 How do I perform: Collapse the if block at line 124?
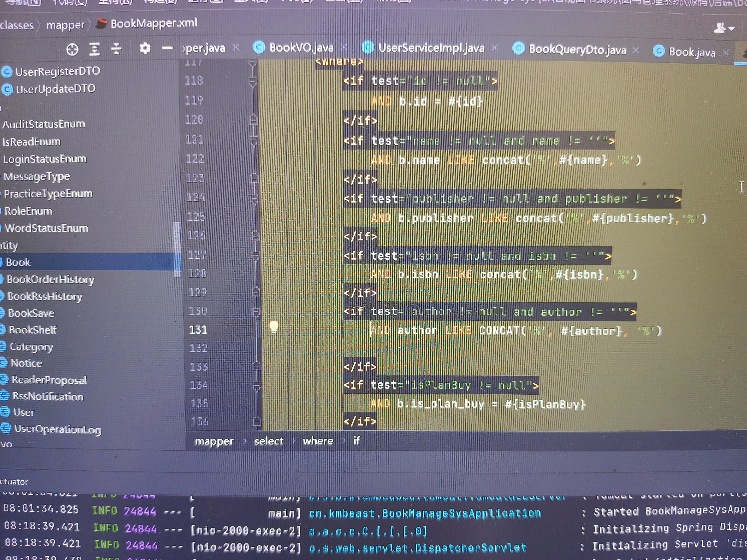pyautogui.click(x=255, y=198)
